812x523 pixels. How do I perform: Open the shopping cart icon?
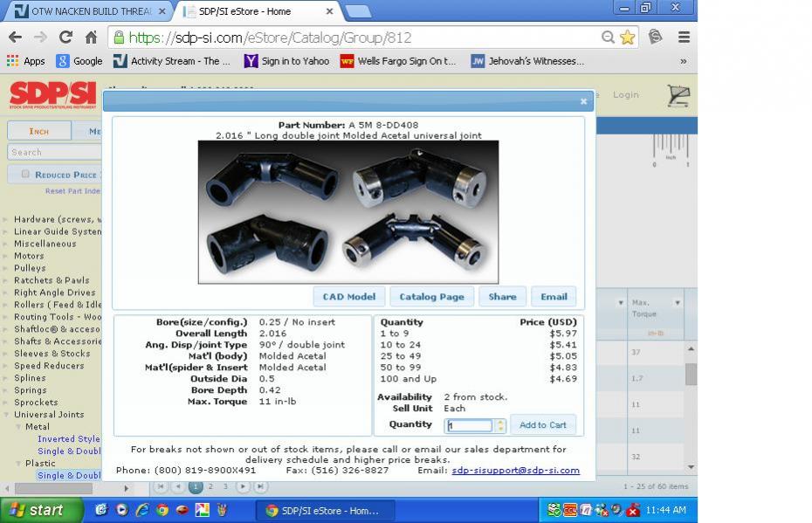pos(678,95)
